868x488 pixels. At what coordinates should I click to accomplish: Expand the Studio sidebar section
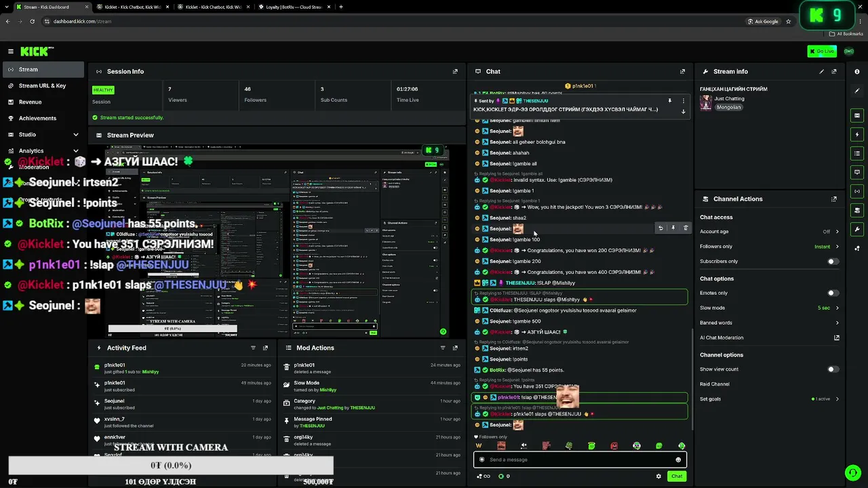tap(77, 135)
